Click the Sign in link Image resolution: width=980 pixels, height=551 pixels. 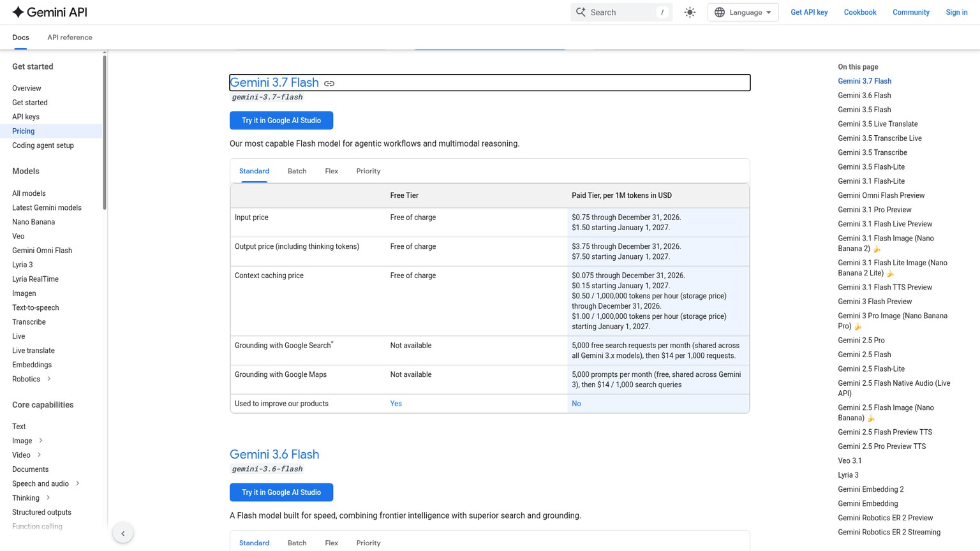click(x=956, y=12)
